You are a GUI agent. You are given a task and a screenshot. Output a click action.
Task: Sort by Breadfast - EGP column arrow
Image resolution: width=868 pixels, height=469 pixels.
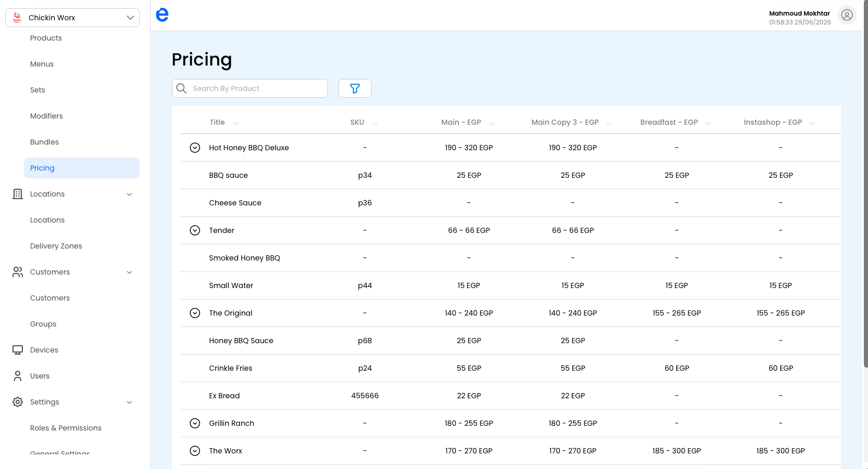click(x=708, y=123)
